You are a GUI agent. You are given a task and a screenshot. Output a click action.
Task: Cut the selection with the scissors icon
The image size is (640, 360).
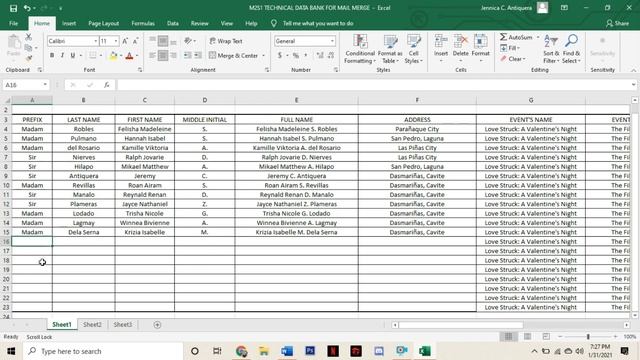point(29,37)
